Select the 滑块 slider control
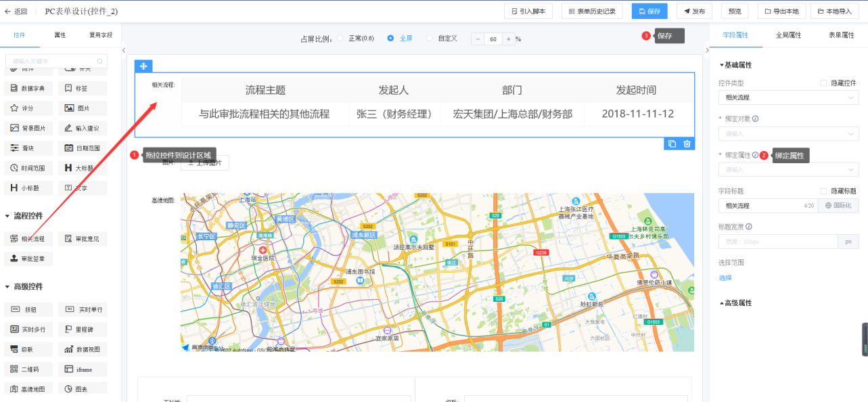 pyautogui.click(x=28, y=148)
